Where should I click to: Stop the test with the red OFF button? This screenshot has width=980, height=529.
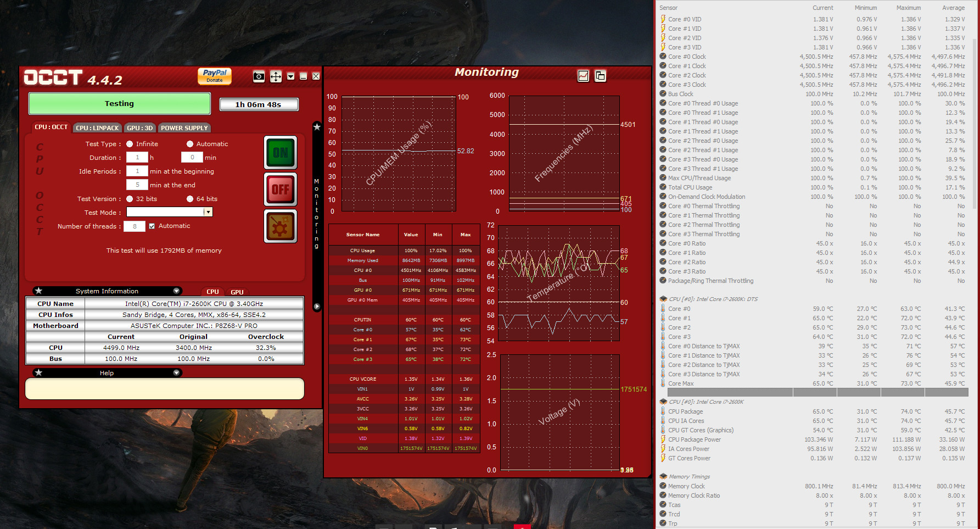coord(281,190)
